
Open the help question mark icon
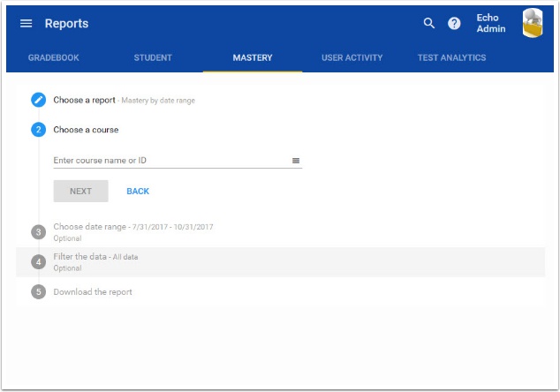click(454, 24)
